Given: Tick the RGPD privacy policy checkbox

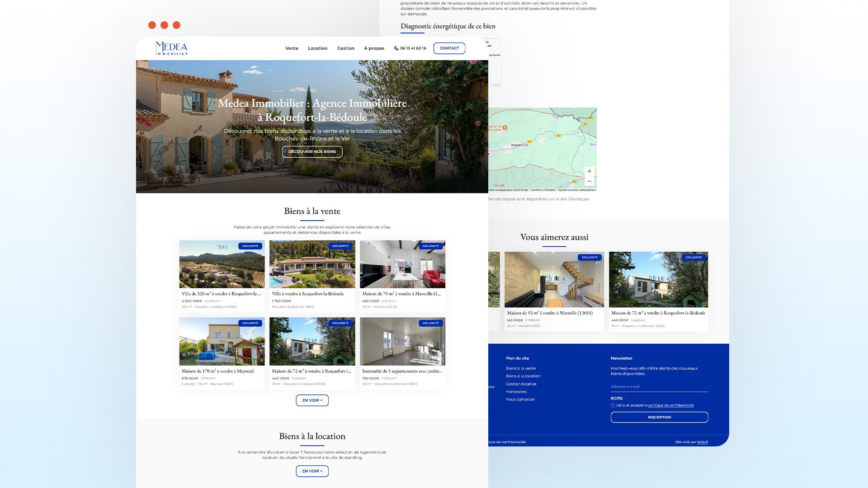Looking at the screenshot, I should point(613,406).
